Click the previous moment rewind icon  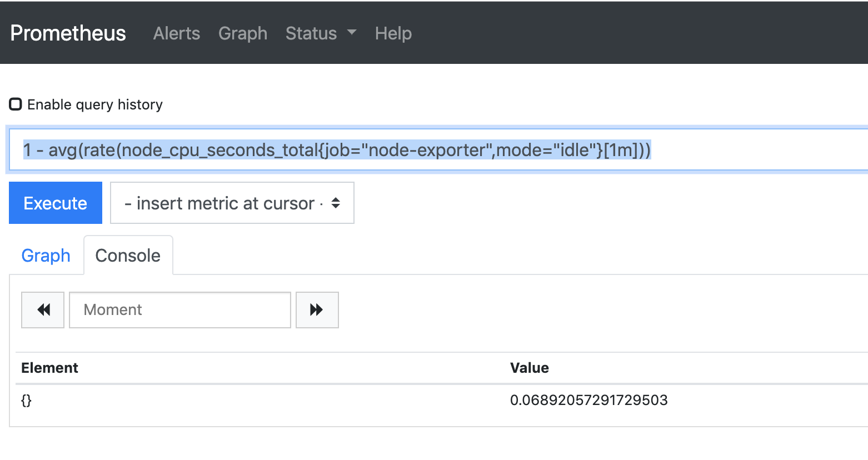[42, 309]
